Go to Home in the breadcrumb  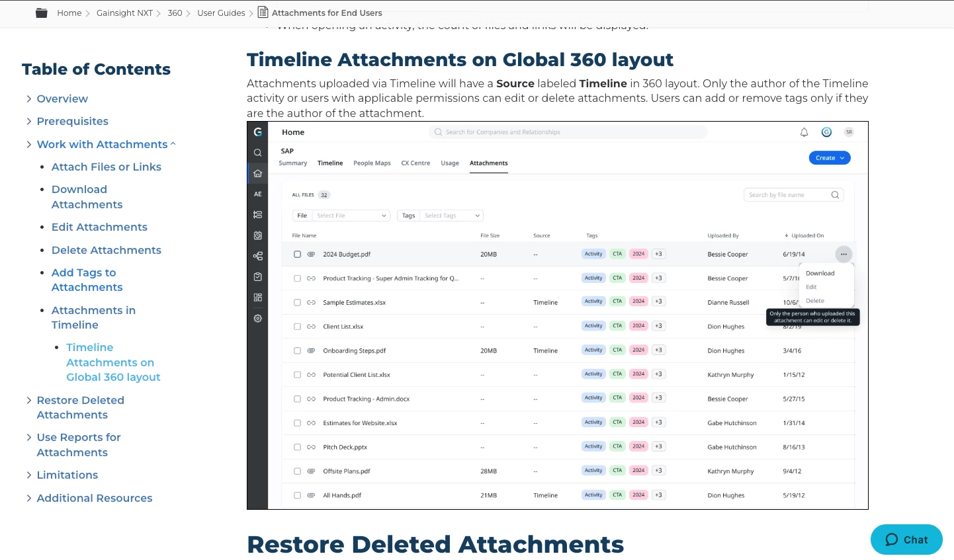coord(69,13)
